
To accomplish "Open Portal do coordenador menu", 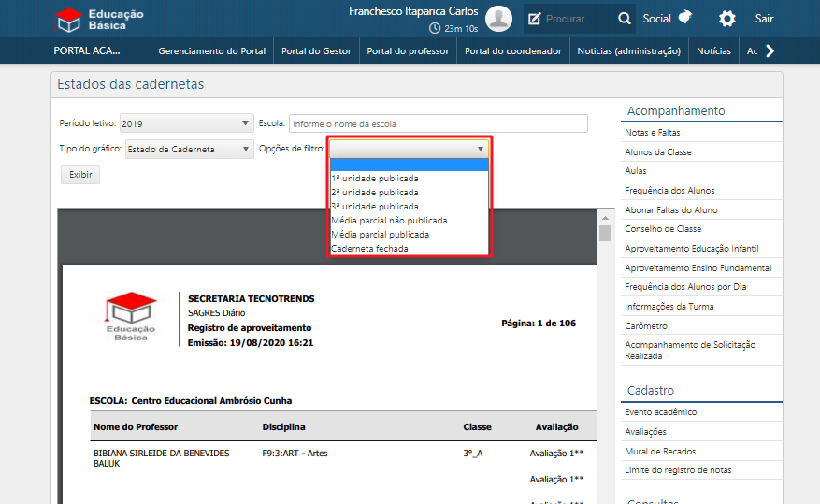I will (x=513, y=50).
